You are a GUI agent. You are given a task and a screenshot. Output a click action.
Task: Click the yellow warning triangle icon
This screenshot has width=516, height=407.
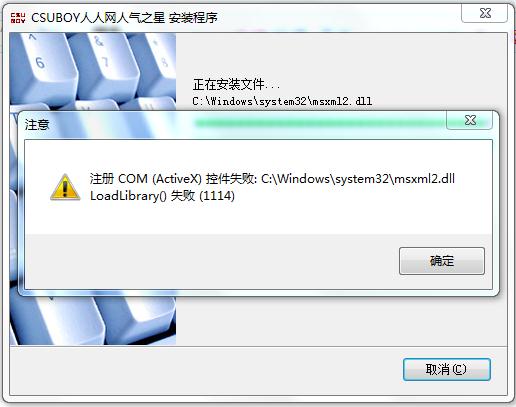click(x=65, y=187)
